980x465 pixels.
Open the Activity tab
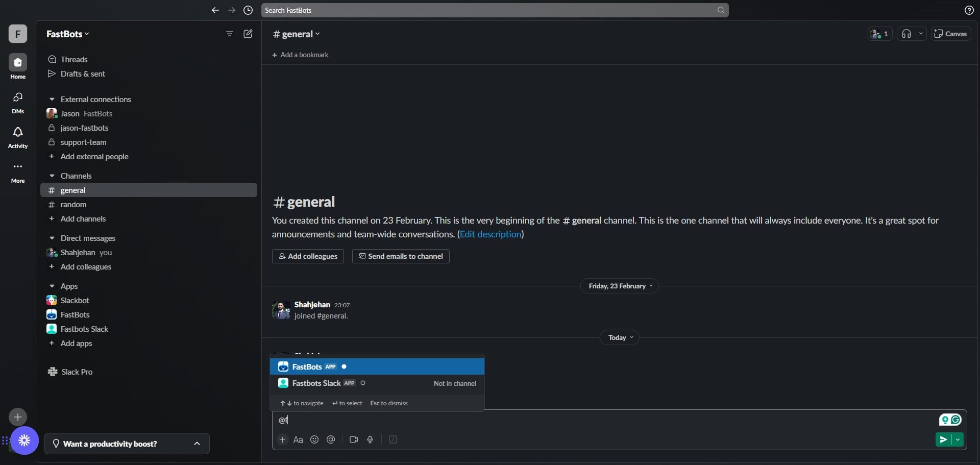click(18, 137)
